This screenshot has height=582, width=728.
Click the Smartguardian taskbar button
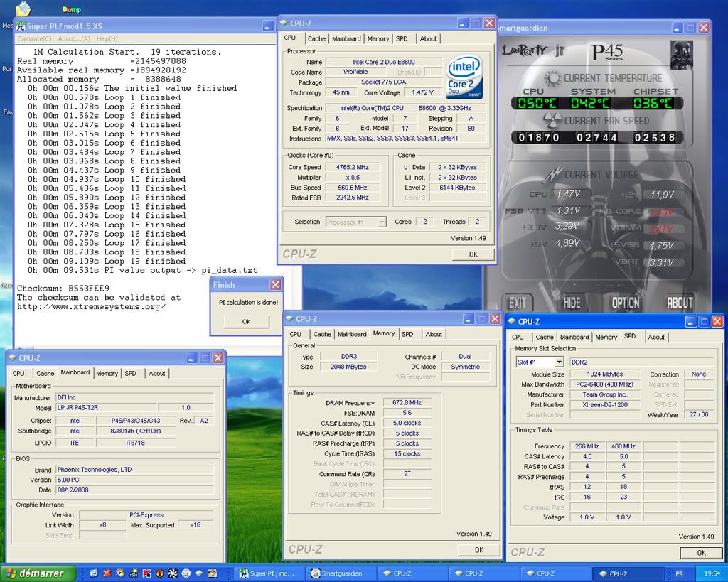[x=339, y=573]
